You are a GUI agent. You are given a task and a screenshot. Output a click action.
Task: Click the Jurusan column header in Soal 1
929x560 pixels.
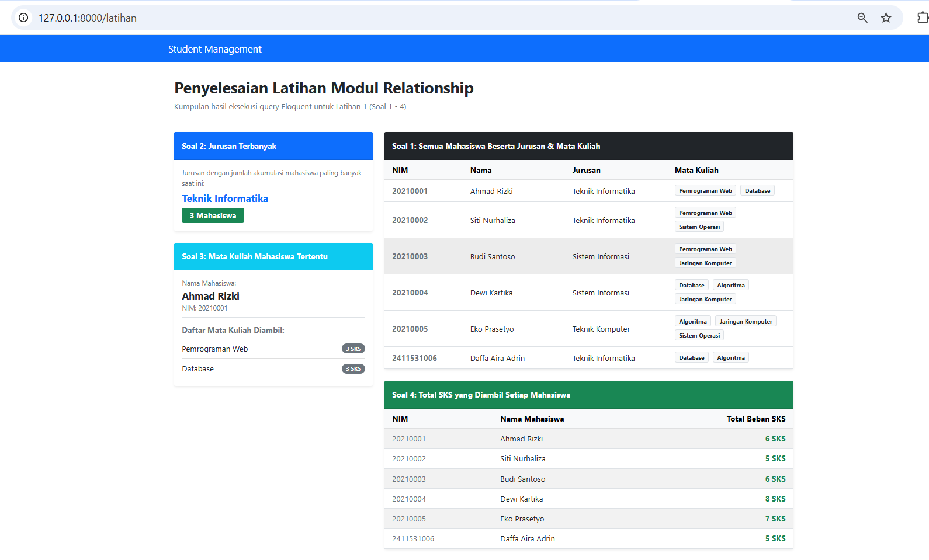coord(586,170)
